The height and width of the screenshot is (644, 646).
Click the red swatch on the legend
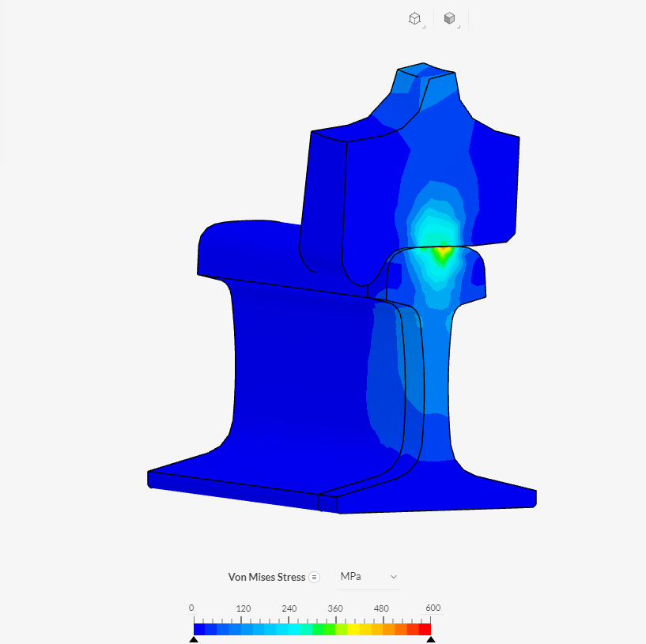(x=425, y=629)
